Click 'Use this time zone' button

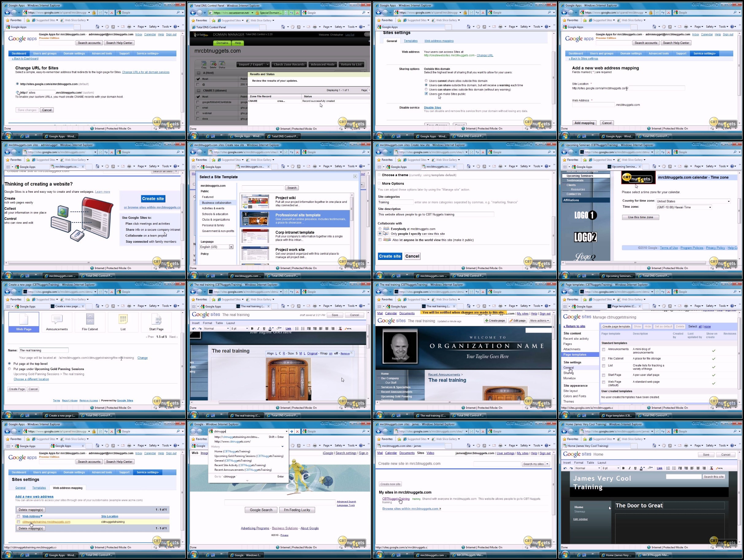[x=640, y=217]
